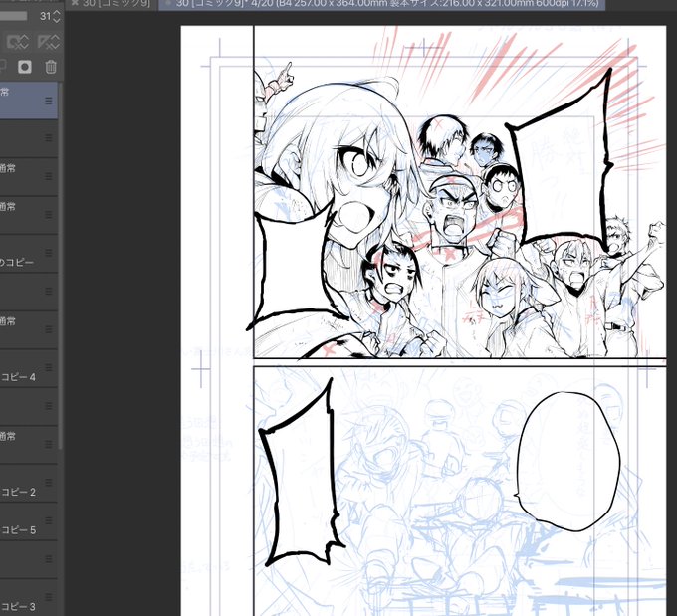Click the round speech balloon on canvas
Screen dimensions: 677x616
568,462
